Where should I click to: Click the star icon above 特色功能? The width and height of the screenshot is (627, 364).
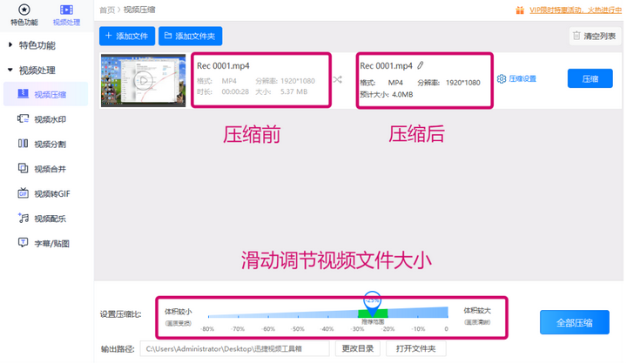24,10
